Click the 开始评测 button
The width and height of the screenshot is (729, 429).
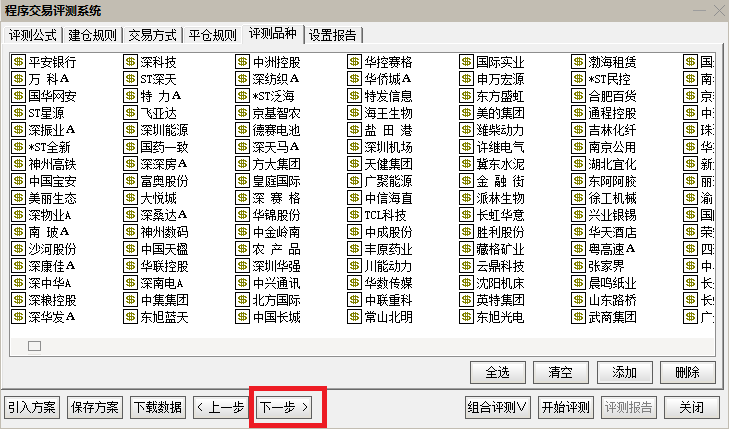tap(565, 407)
